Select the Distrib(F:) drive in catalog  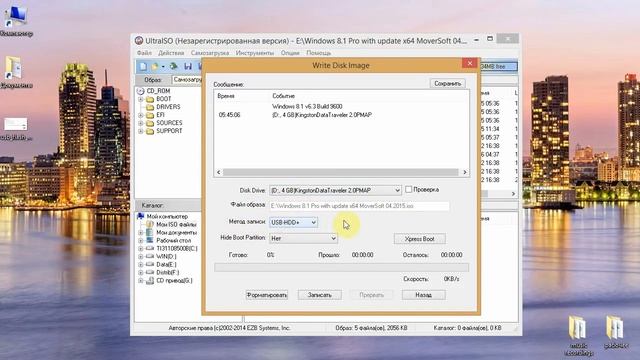pos(167,273)
